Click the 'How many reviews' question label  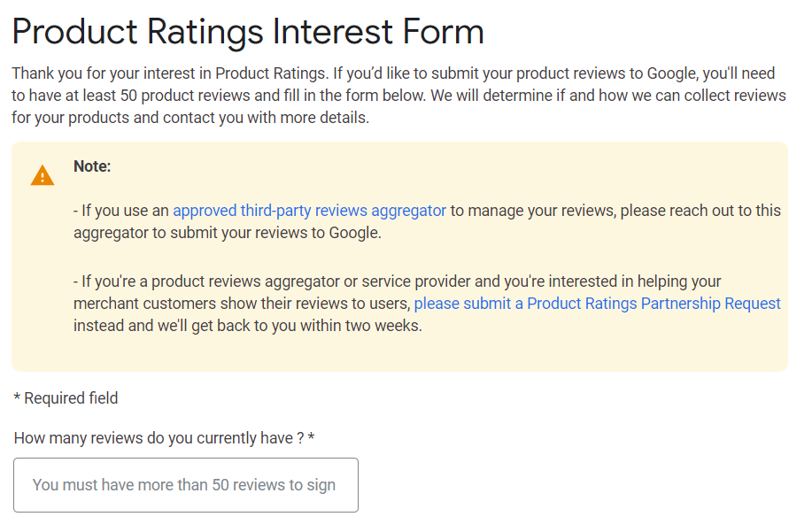coord(159,438)
